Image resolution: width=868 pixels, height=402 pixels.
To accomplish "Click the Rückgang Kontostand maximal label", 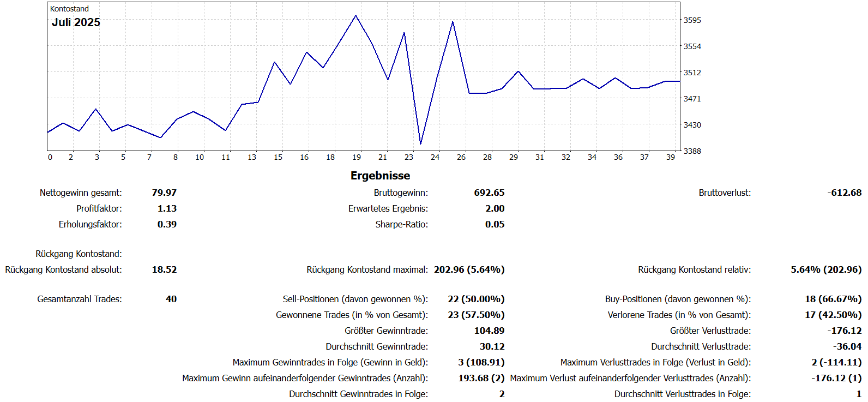I will (x=367, y=269).
